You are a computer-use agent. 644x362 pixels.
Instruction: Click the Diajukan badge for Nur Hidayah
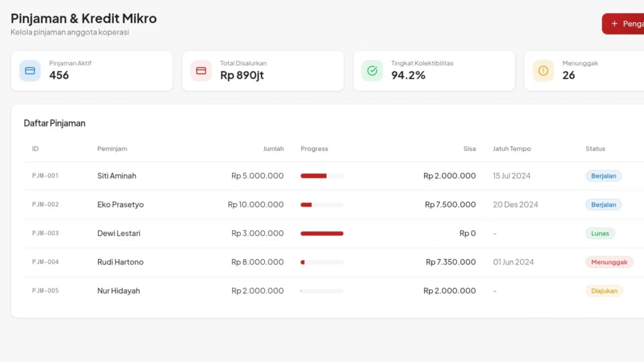tap(604, 291)
